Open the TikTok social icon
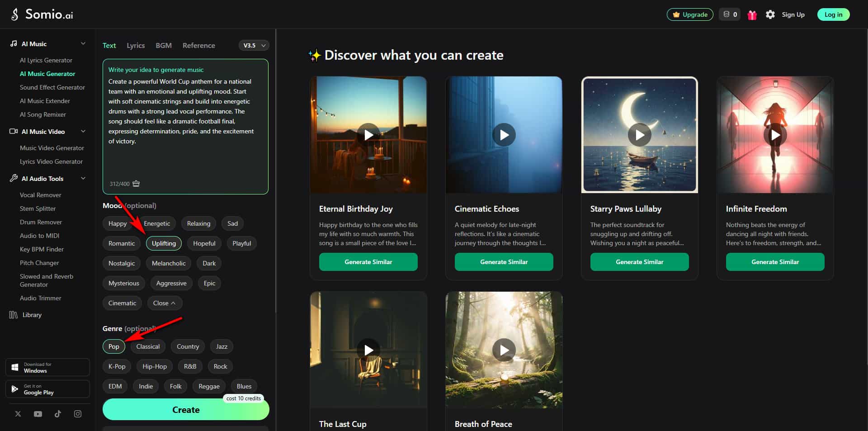 (x=58, y=414)
